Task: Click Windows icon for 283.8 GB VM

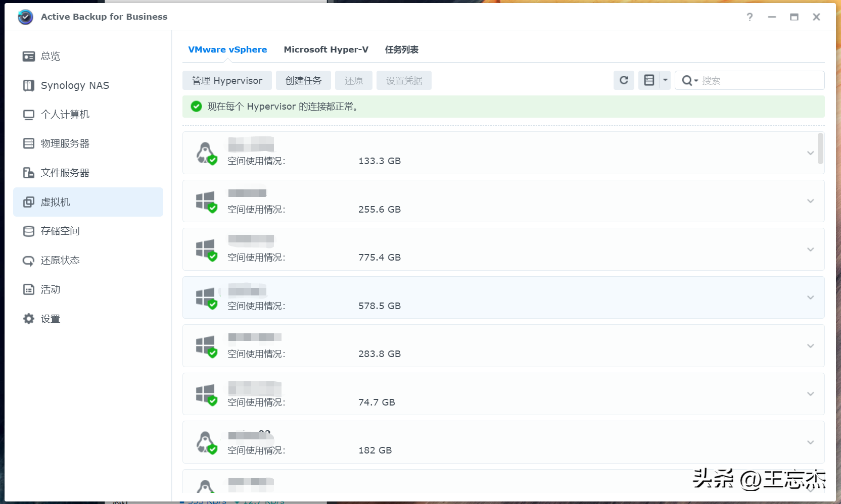Action: click(x=206, y=346)
